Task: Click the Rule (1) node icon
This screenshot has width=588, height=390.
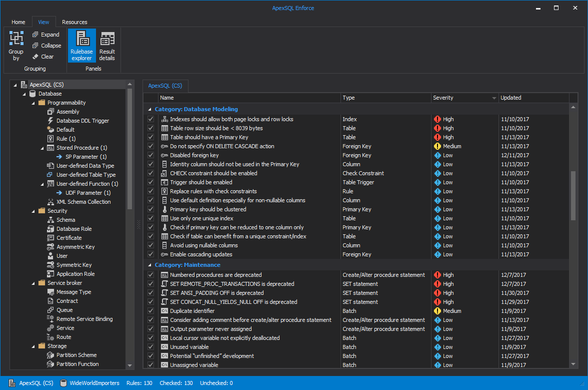Action: 50,139
